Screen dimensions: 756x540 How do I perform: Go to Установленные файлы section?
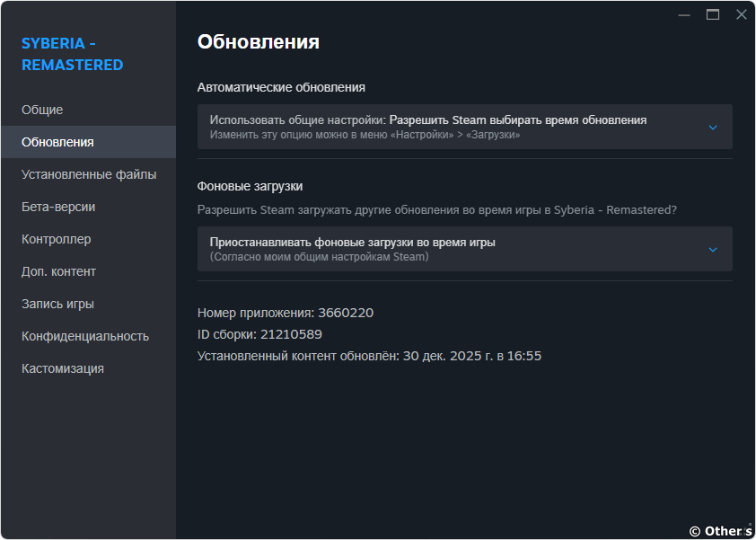pos(89,174)
